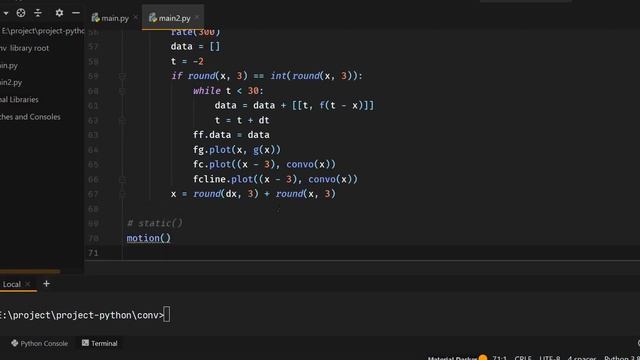Select the Local terminal session tab

click(11, 284)
